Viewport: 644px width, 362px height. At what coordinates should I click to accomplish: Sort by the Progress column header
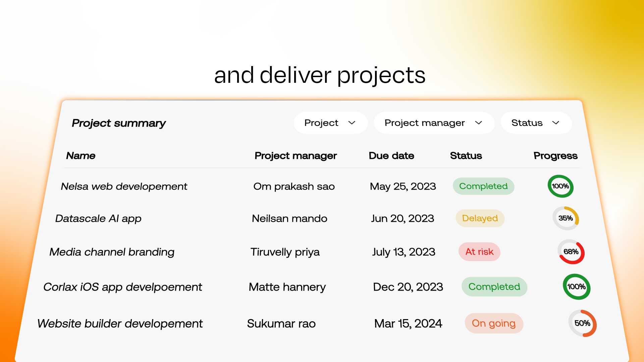[555, 156]
